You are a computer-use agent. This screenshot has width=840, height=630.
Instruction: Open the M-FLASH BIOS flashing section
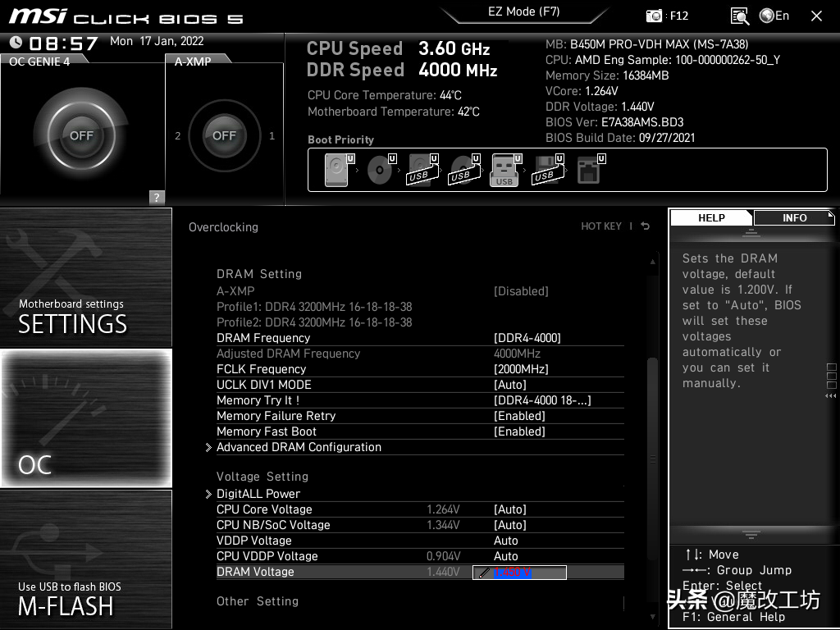tap(85, 559)
